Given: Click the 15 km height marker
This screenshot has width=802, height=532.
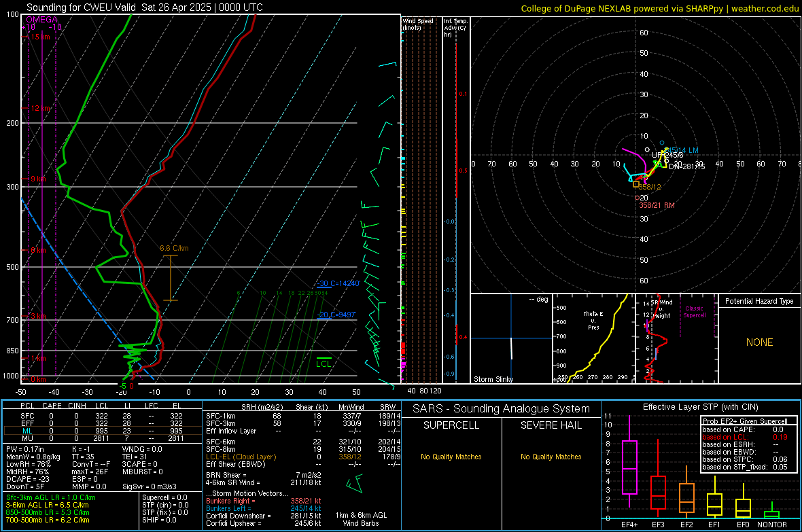Looking at the screenshot, I should 40,37.
